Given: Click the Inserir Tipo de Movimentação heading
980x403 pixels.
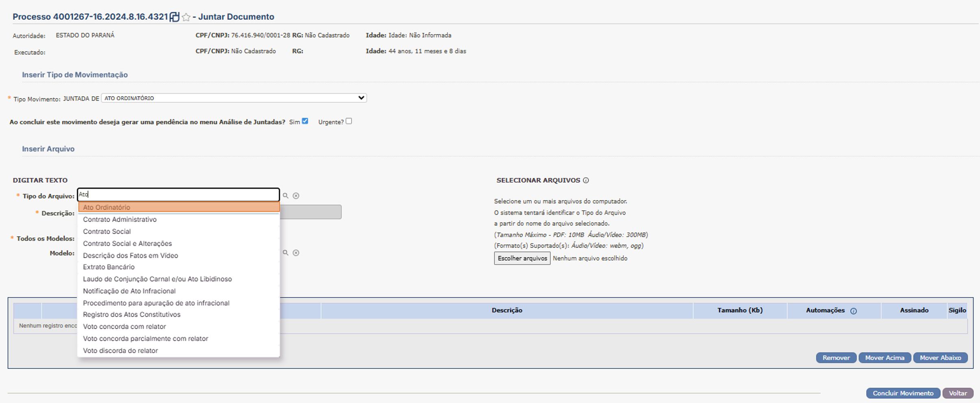Looking at the screenshot, I should click(75, 75).
